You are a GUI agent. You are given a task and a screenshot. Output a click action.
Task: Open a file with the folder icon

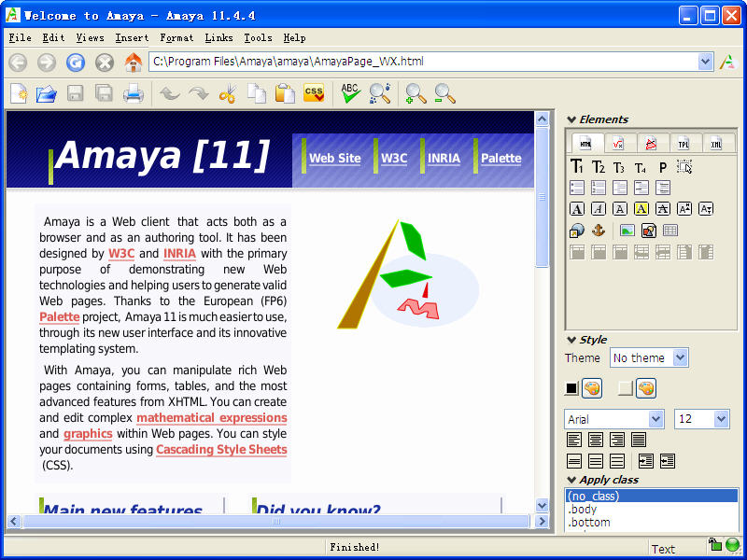[47, 93]
